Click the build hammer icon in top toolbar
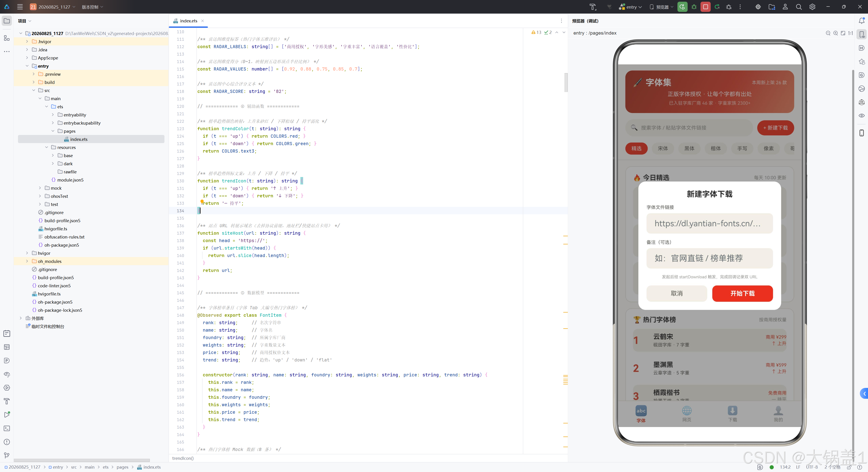The width and height of the screenshot is (868, 472). pos(593,7)
